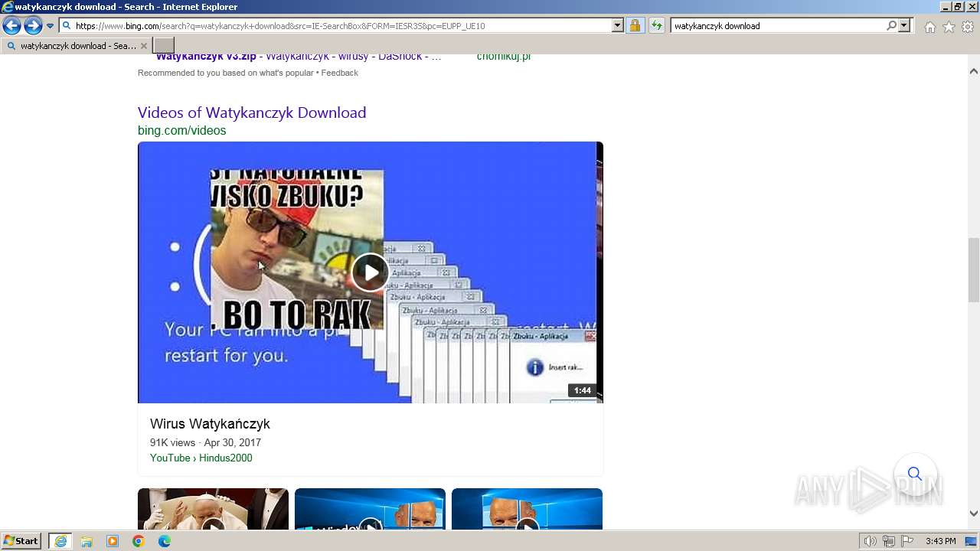980x551 pixels.
Task: Click the page scrollbar up arrow
Action: (x=974, y=71)
